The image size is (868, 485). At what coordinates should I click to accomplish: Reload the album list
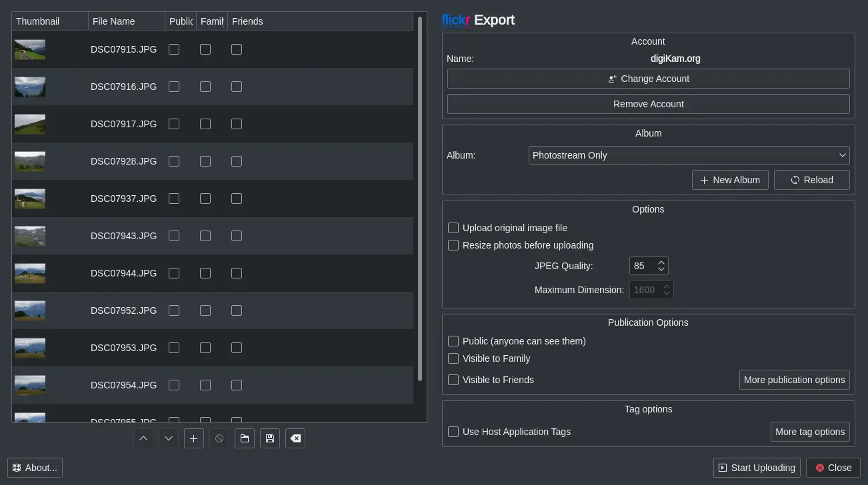point(812,180)
